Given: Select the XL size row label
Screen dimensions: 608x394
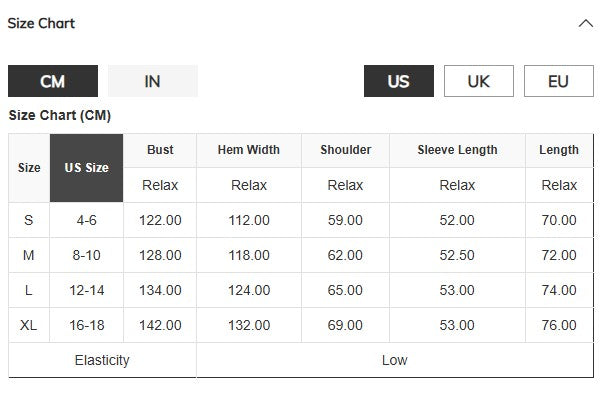Looking at the screenshot, I should pyautogui.click(x=29, y=325).
